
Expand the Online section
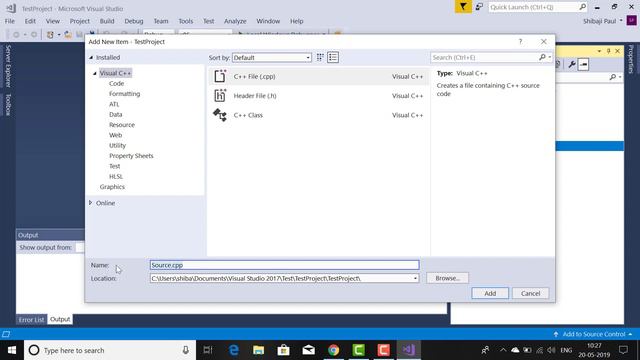[91, 203]
